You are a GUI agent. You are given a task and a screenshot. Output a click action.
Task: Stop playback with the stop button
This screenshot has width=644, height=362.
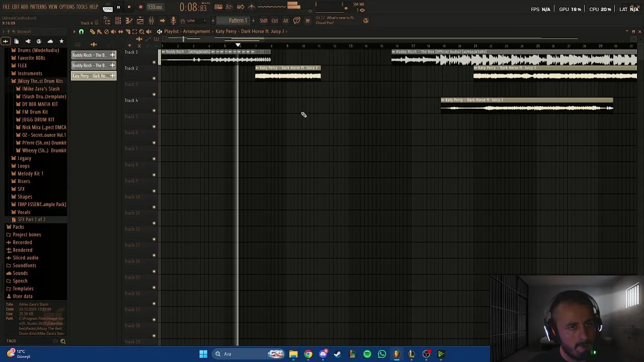point(129,7)
